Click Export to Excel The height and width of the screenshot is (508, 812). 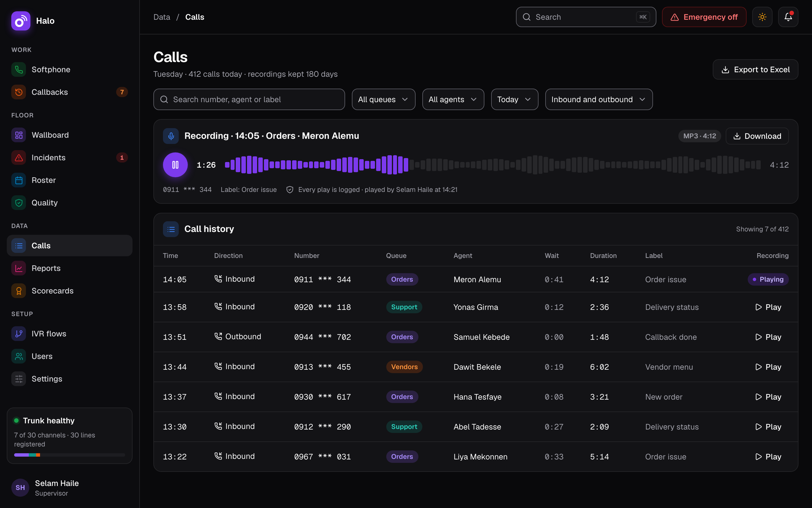[755, 69]
